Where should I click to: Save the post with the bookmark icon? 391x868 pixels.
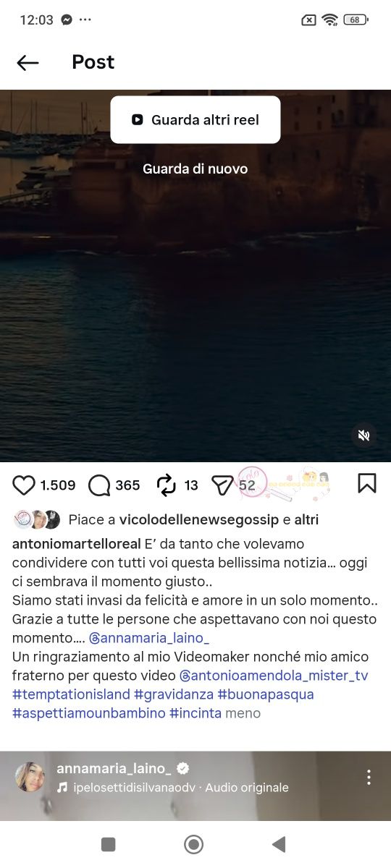(367, 483)
